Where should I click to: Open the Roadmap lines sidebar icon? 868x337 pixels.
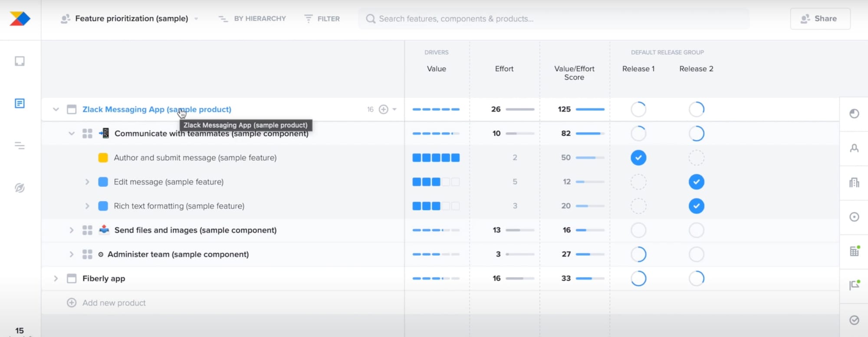click(x=20, y=146)
